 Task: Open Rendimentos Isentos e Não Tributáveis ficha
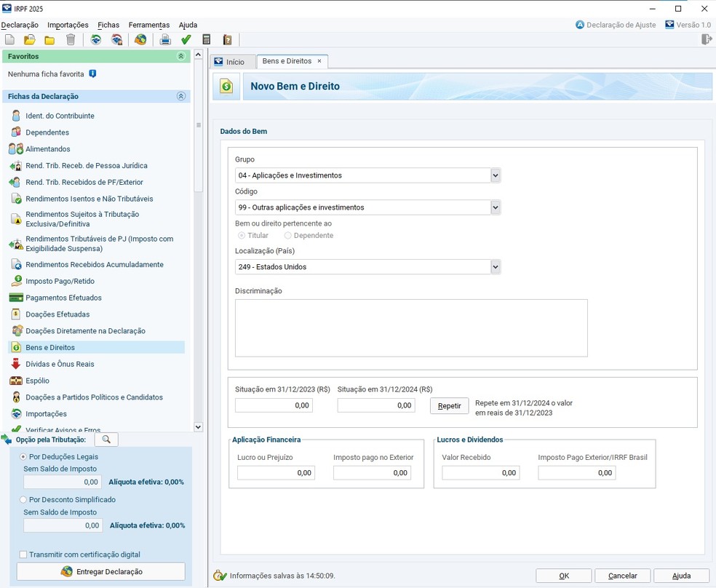click(89, 199)
